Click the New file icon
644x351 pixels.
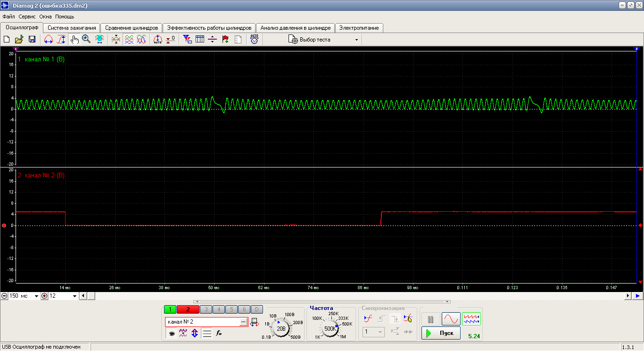coord(7,40)
